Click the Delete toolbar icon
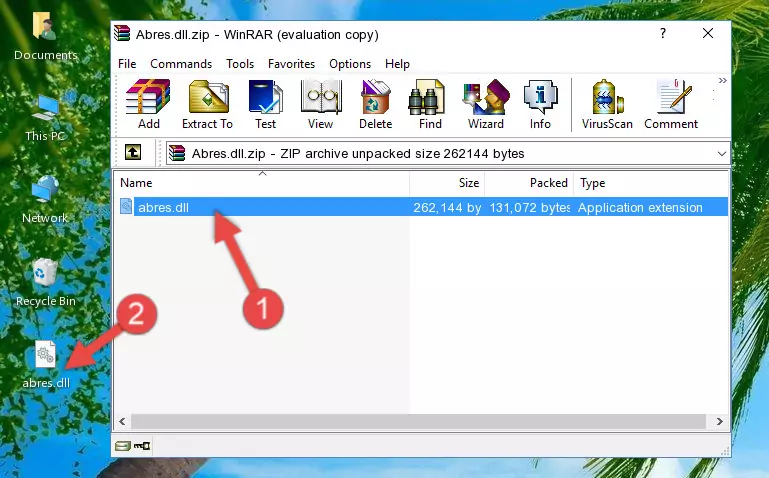The image size is (769, 478). 376,104
